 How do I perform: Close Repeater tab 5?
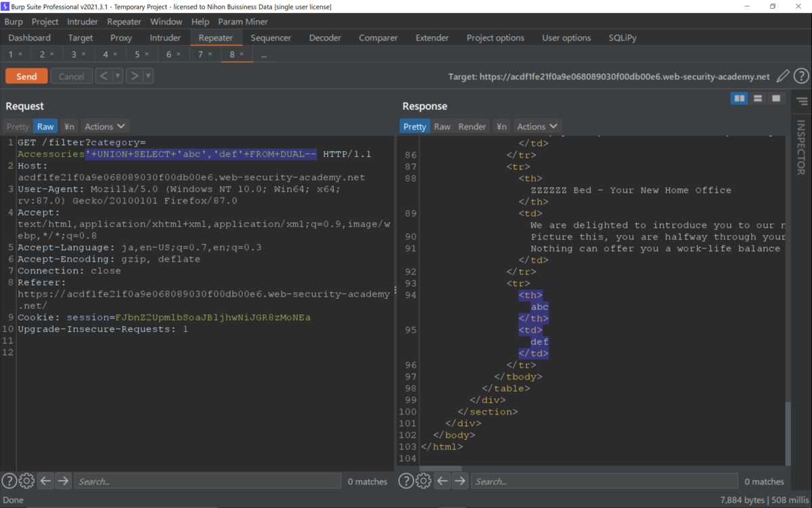pyautogui.click(x=147, y=54)
